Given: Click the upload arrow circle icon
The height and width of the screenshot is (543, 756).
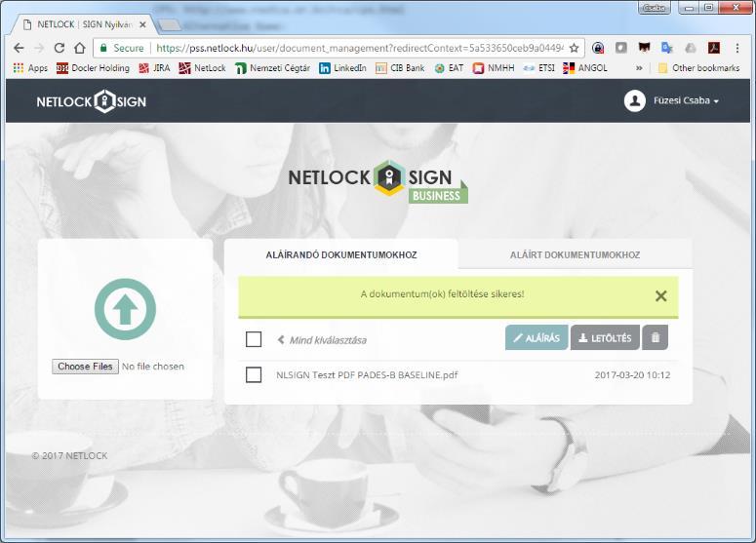Looking at the screenshot, I should click(x=126, y=309).
